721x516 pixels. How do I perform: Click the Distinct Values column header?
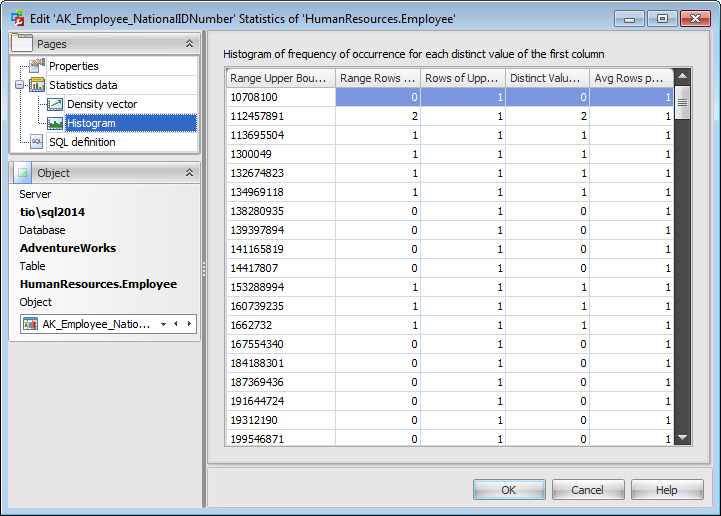(x=547, y=78)
